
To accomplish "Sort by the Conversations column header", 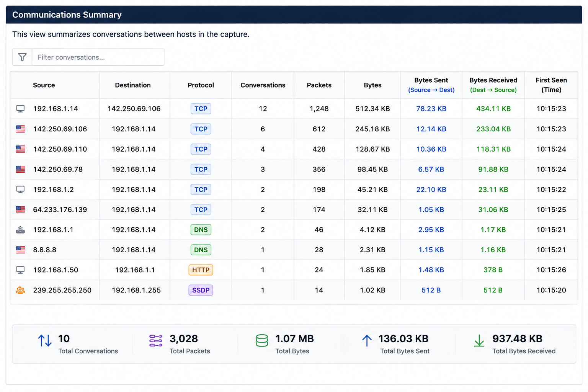I will pyautogui.click(x=263, y=85).
